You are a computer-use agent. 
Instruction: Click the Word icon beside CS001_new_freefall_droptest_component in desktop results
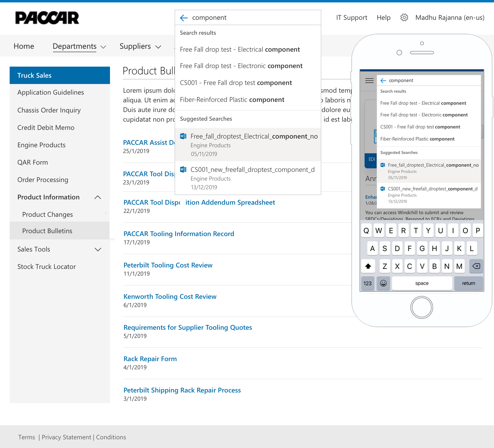(x=183, y=169)
